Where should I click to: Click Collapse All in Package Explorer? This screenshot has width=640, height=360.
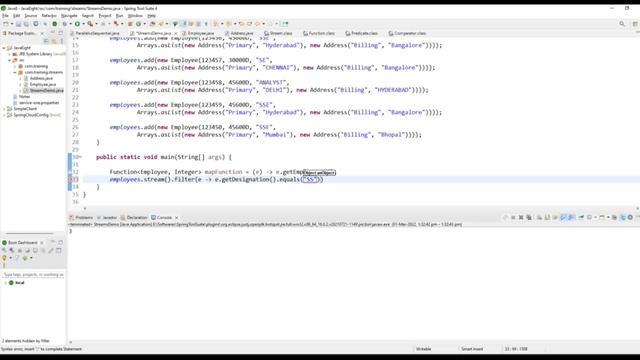pos(46,41)
